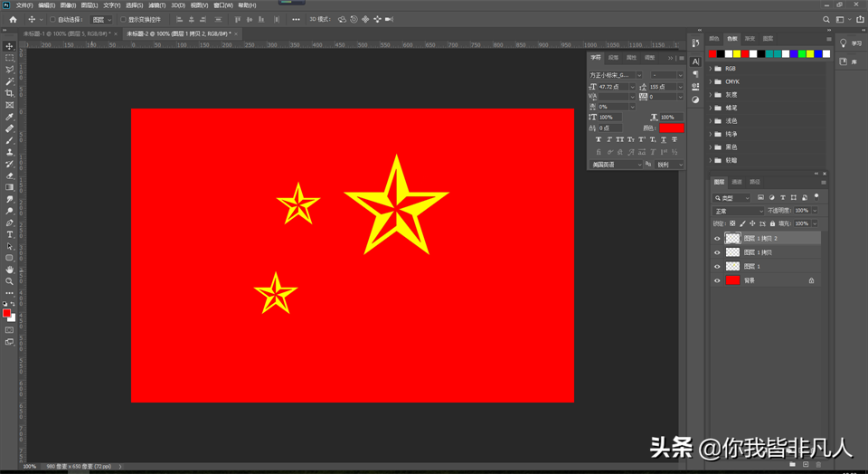Enable the 自动选择 auto-select checkbox
Viewport: 868px width, 474px height.
click(x=52, y=19)
